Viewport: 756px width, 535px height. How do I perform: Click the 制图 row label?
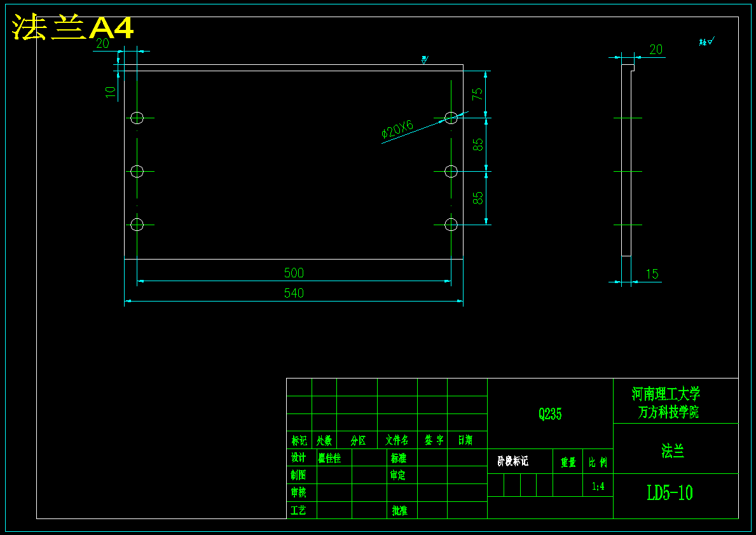pyautogui.click(x=298, y=475)
